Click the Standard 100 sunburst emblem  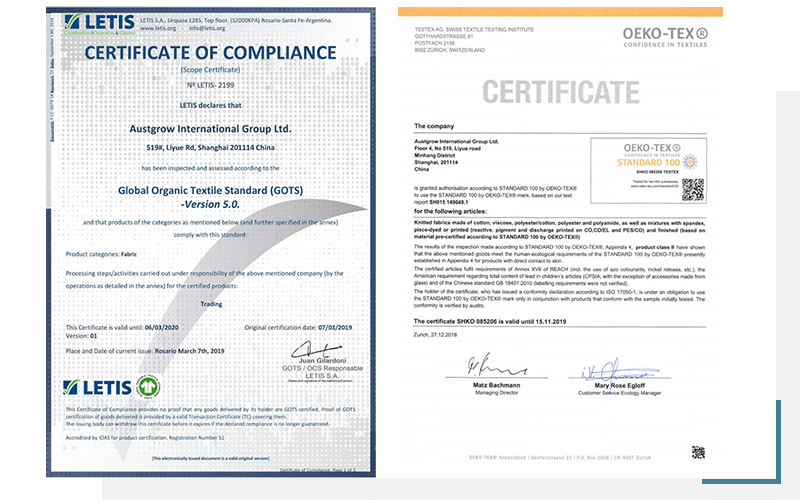click(690, 162)
